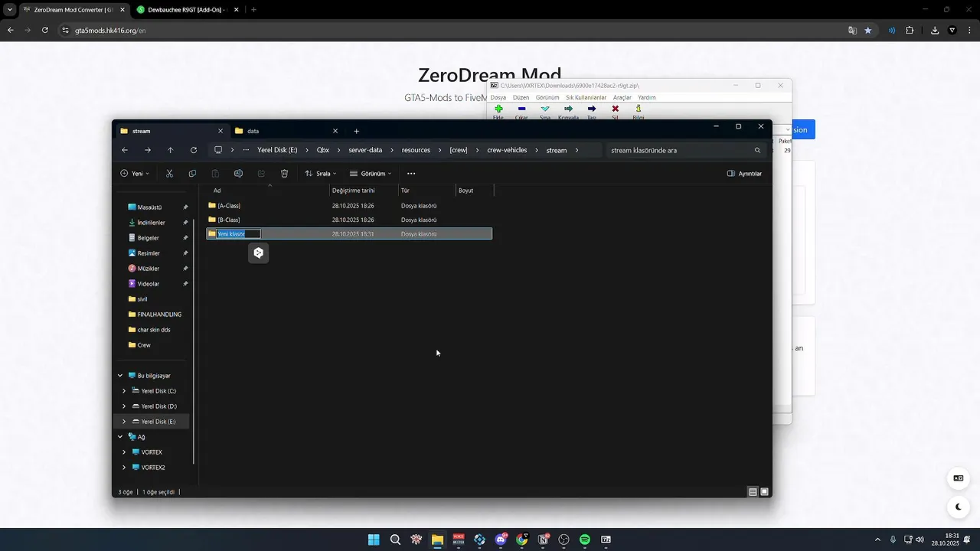Click the Kopyala icon in 7-Zip window

click(568, 109)
